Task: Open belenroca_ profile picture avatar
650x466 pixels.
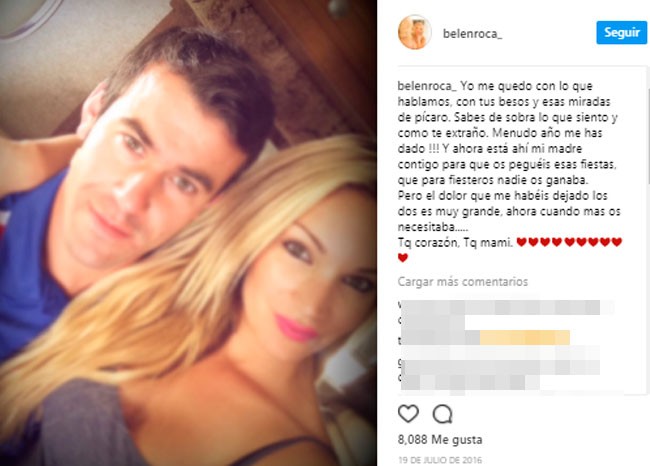Action: coord(415,32)
